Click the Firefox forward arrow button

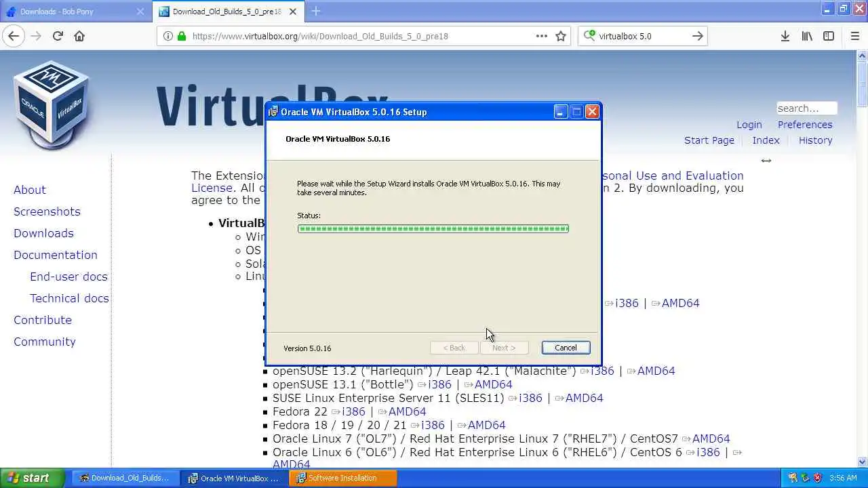click(36, 36)
